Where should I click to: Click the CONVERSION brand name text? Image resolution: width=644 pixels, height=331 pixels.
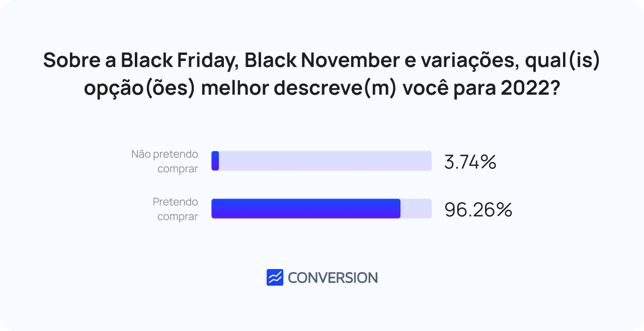pos(333,278)
